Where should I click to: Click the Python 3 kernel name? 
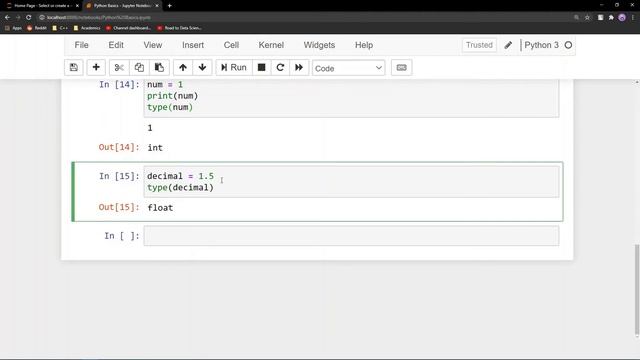(x=541, y=45)
